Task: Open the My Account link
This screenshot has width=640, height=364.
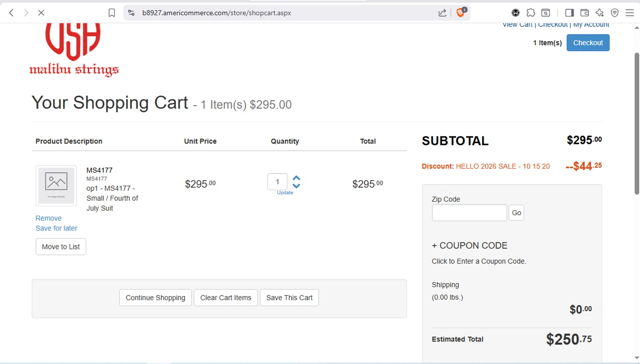Action: click(591, 25)
